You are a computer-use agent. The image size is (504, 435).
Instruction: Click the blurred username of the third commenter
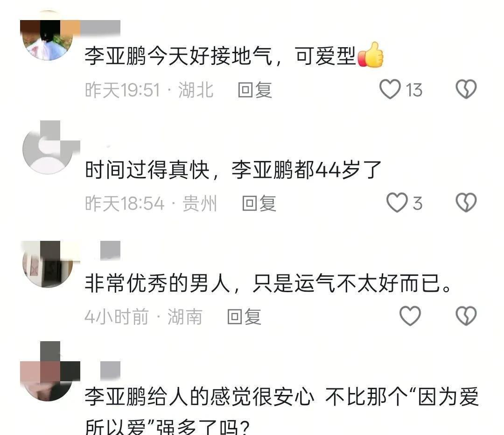pos(110,250)
